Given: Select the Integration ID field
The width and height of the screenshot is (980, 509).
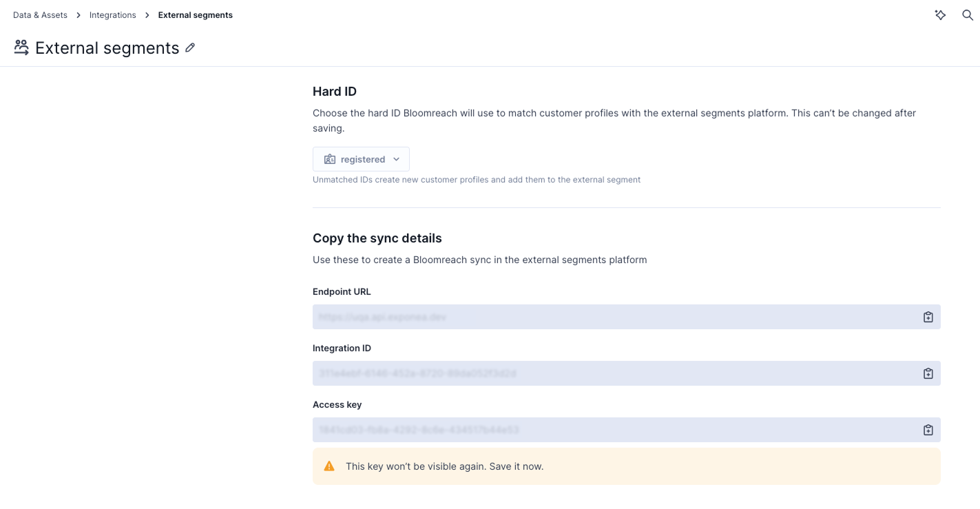Looking at the screenshot, I should [x=627, y=373].
